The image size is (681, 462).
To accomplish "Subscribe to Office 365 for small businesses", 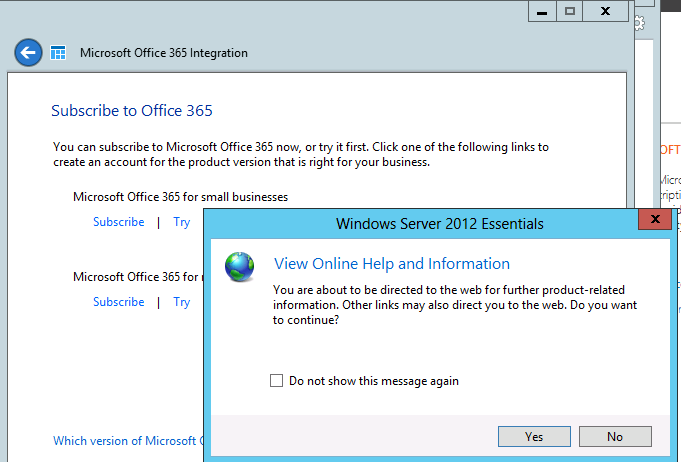I will [119, 222].
